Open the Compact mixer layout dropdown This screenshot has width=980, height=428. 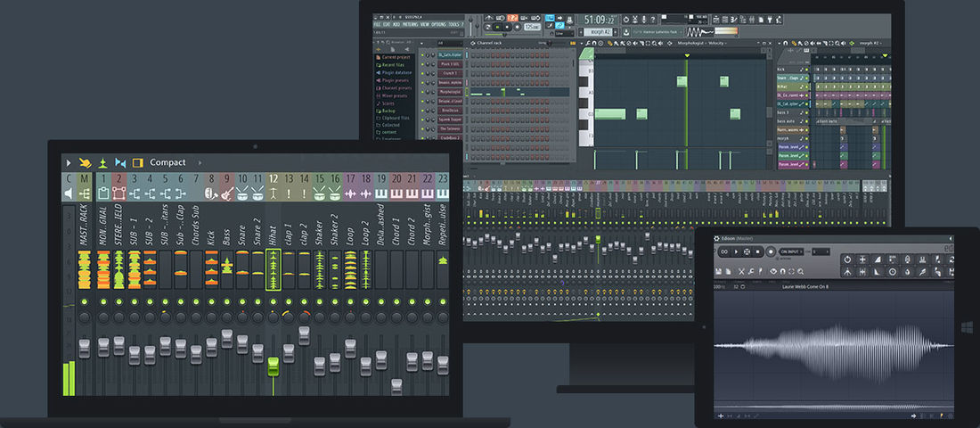(x=167, y=162)
